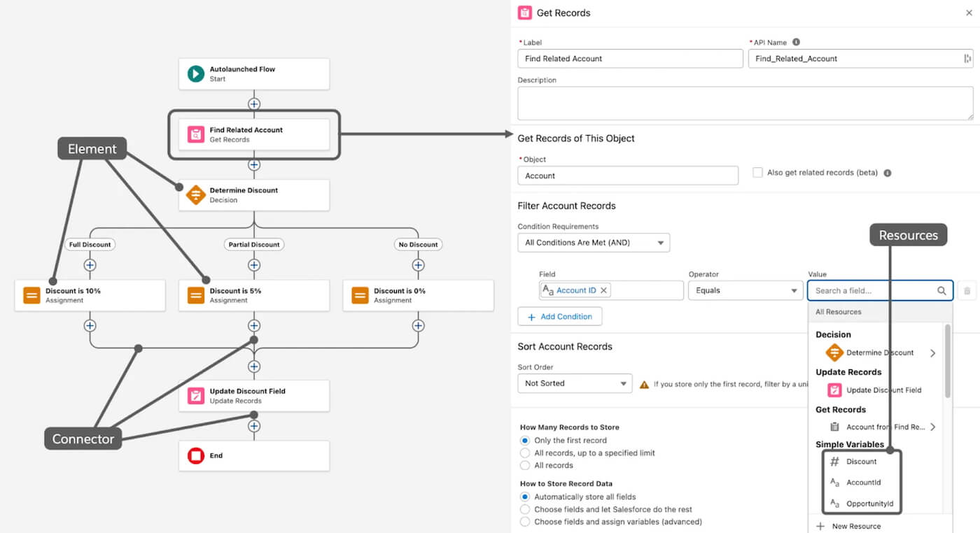Select All records, up to a specified limit
This screenshot has width=980, height=533.
[525, 453]
